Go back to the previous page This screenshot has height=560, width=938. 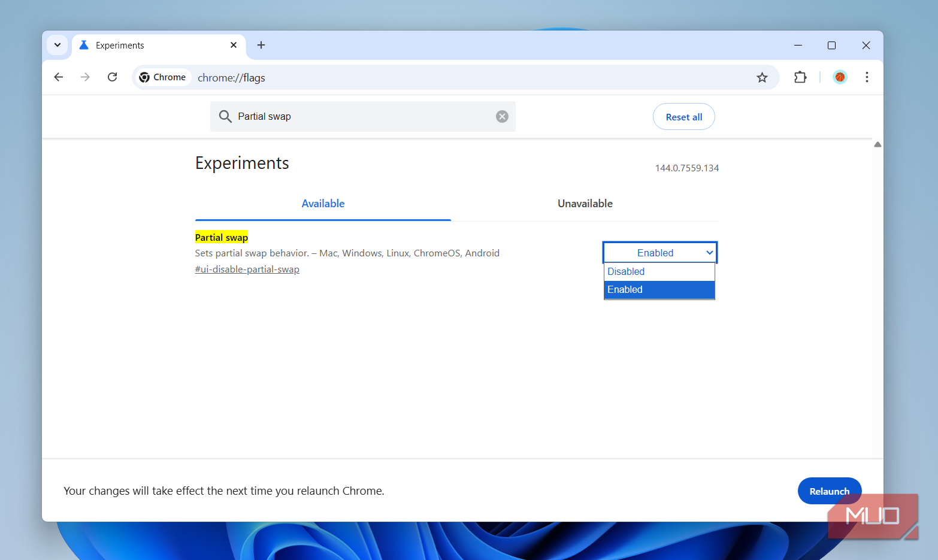click(x=59, y=77)
